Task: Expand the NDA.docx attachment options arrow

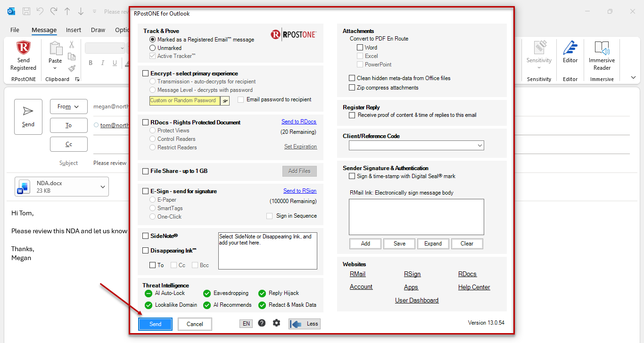Action: [x=103, y=187]
